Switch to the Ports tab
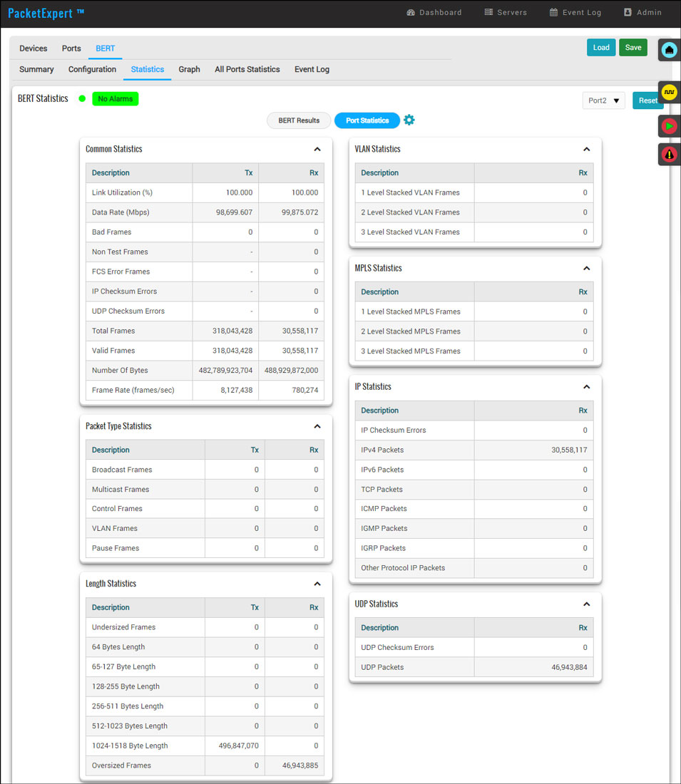 [71, 48]
